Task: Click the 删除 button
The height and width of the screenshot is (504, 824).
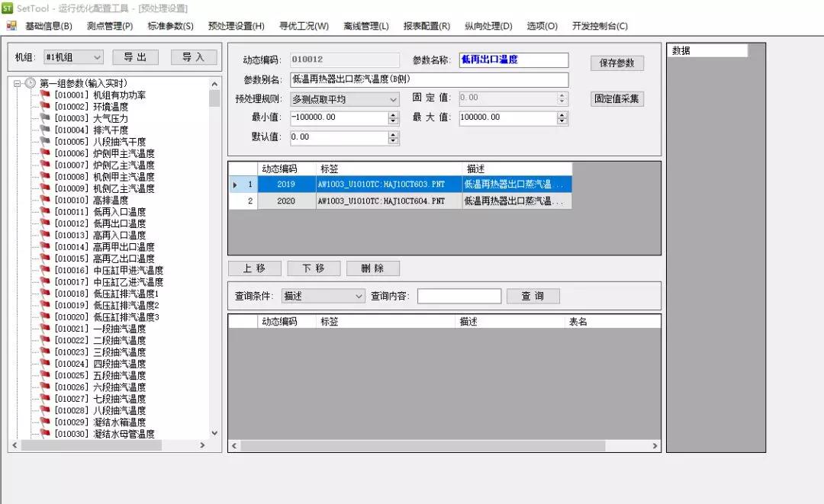Action: (372, 268)
